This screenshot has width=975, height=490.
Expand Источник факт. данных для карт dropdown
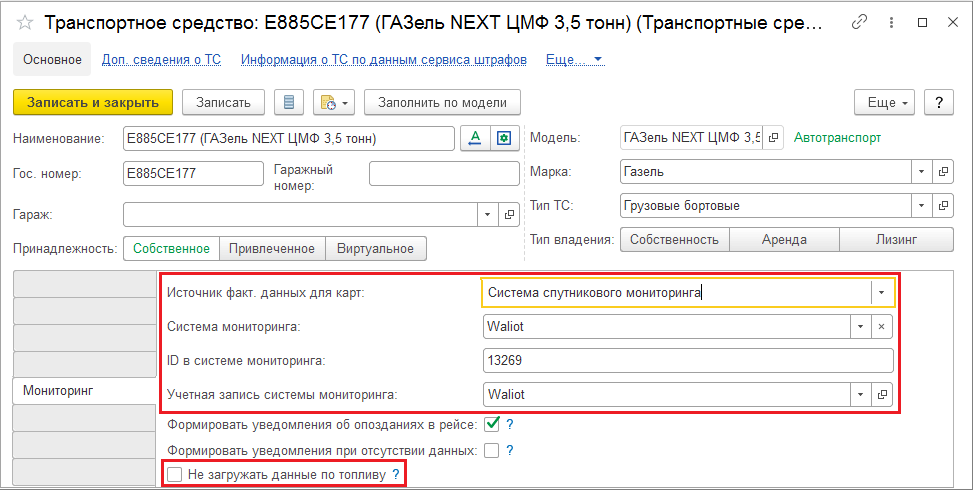click(x=881, y=293)
